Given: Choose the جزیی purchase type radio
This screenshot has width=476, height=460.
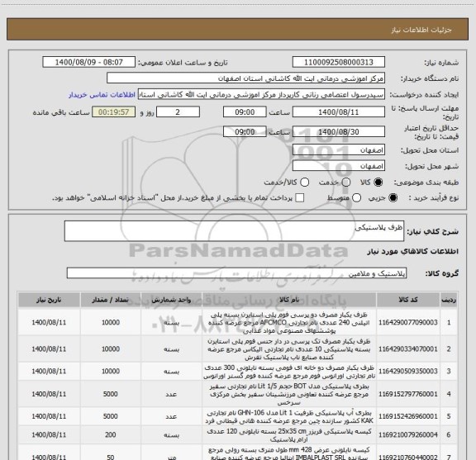Looking at the screenshot, I should coord(393,198).
